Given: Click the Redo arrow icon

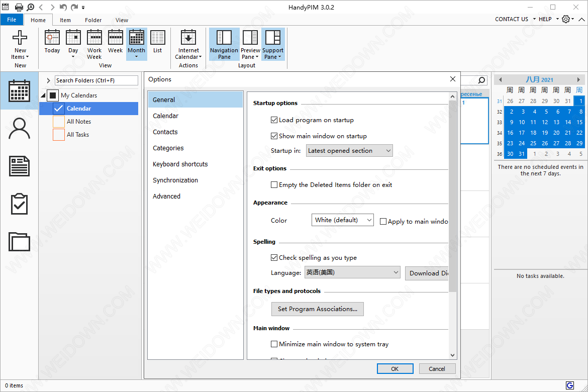Looking at the screenshot, I should pos(74,7).
